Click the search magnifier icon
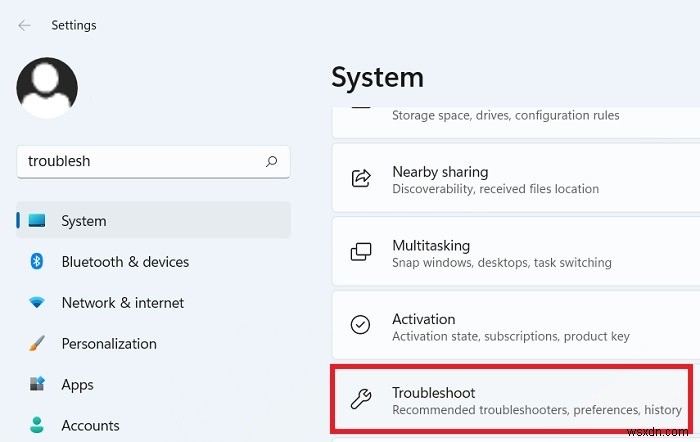 coord(271,161)
